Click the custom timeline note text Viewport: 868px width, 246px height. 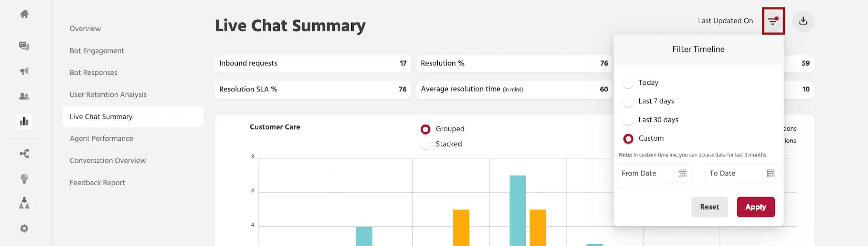coord(692,155)
